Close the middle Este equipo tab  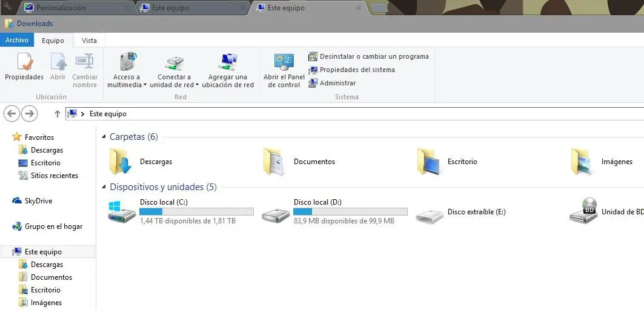[243, 8]
